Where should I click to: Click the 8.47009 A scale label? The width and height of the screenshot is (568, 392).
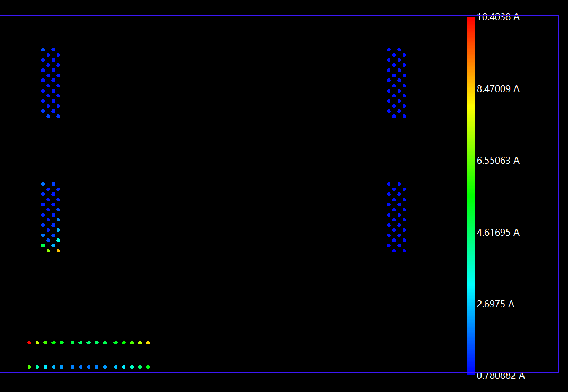pos(497,89)
